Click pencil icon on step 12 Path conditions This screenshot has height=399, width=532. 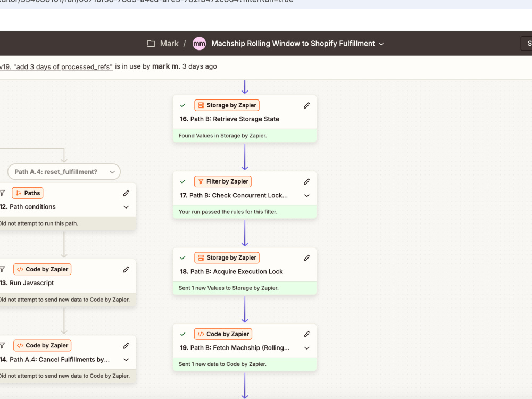point(126,194)
